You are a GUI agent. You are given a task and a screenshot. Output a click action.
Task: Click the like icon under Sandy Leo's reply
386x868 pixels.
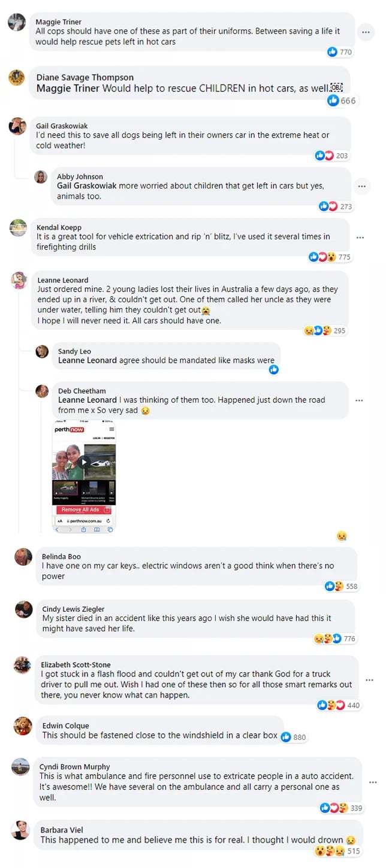274,369
